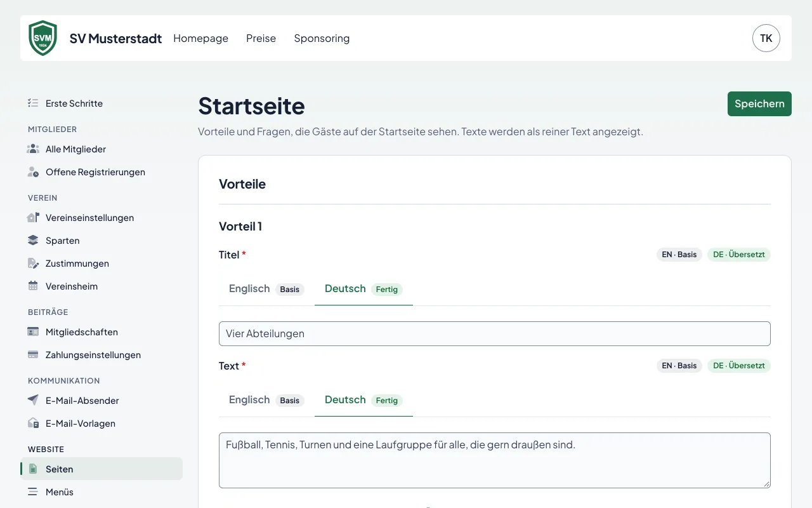Open the TK user avatar menu
The height and width of the screenshot is (508, 812).
[x=766, y=38]
